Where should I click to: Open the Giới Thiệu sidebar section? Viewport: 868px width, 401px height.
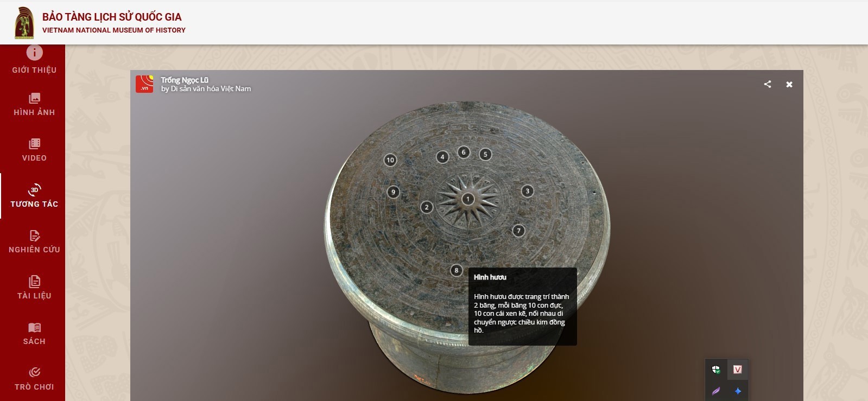tap(34, 60)
